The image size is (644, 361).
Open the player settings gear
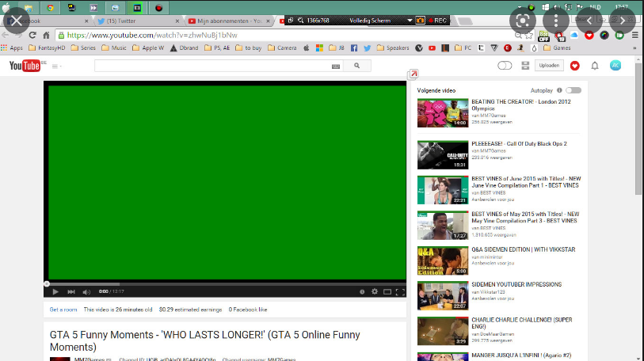coord(375,291)
